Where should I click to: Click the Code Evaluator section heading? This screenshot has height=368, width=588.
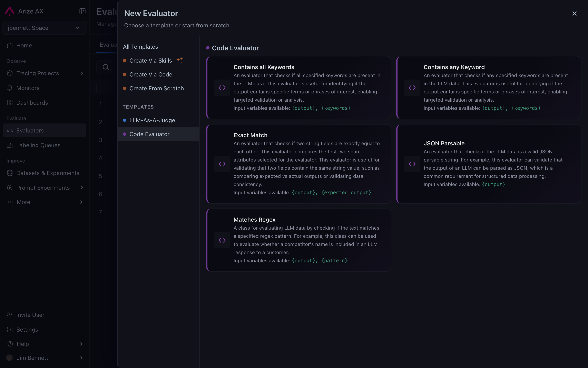(235, 48)
